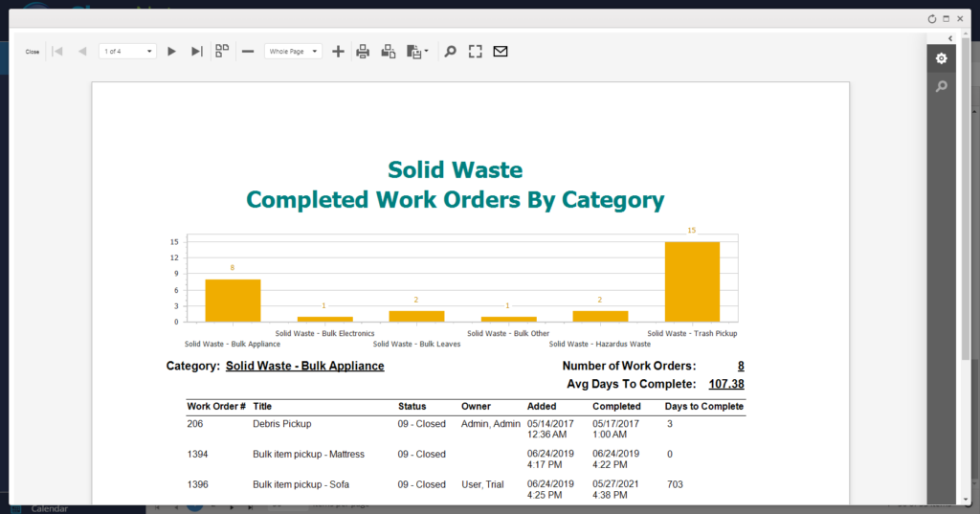980x514 pixels.
Task: Click the Close button in the report toolbar
Action: pyautogui.click(x=33, y=52)
